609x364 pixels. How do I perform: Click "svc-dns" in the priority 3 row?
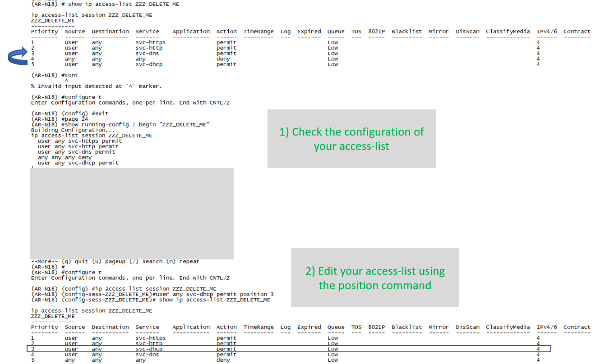pos(147,54)
